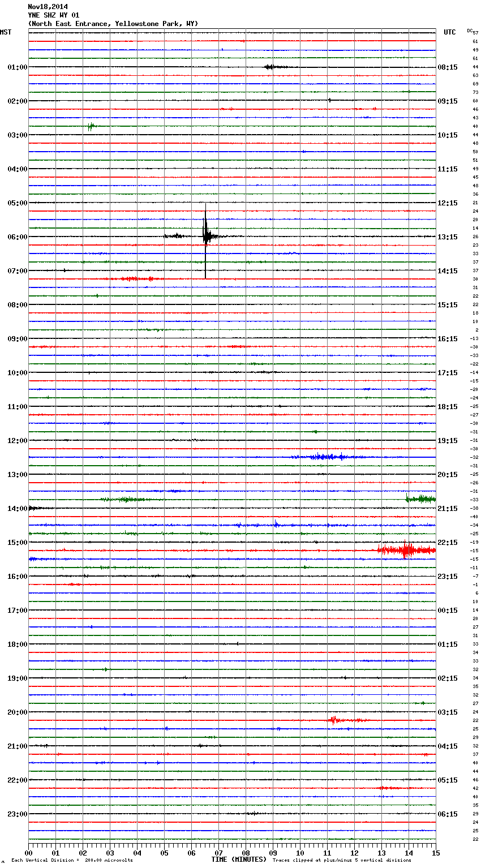Viewport: 481px width, 868px height.
Task: Click the 10 tick on the minutes axis
Action: point(300,853)
